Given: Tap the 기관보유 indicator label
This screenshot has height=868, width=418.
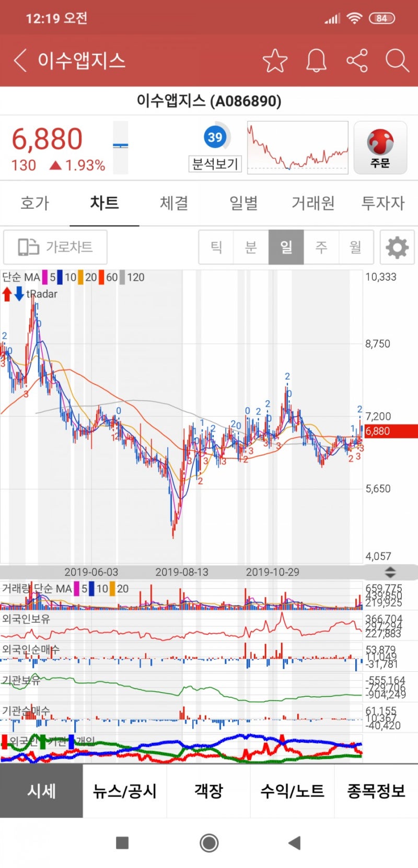Looking at the screenshot, I should click(x=21, y=680).
